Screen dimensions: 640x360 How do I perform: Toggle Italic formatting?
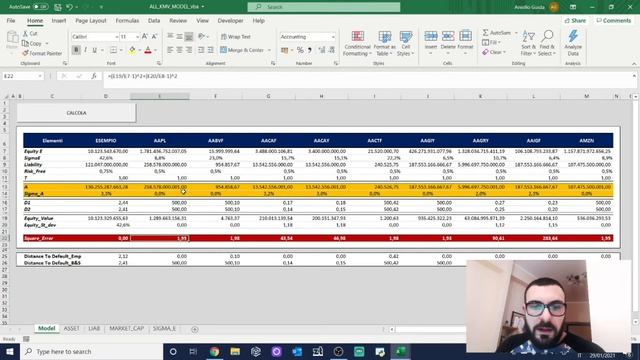tap(85, 50)
